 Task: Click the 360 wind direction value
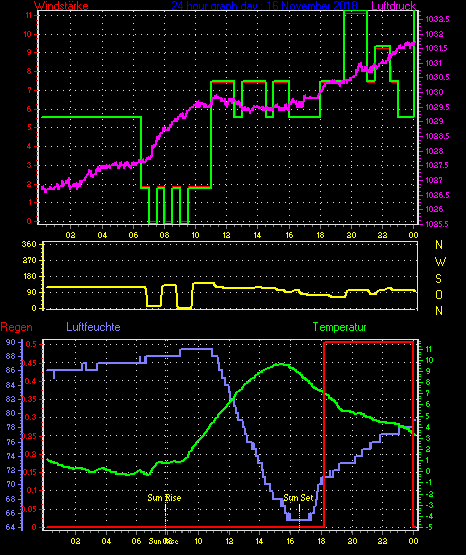29,245
